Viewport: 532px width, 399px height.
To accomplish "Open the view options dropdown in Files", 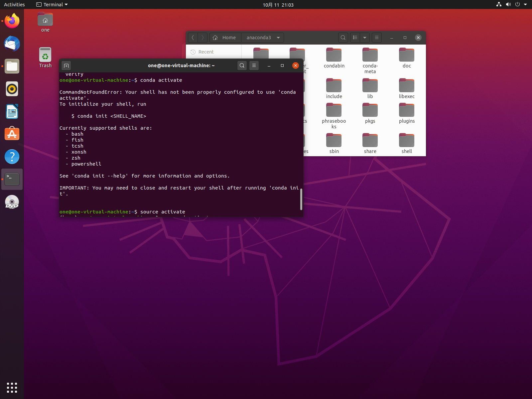I will pyautogui.click(x=365, y=38).
